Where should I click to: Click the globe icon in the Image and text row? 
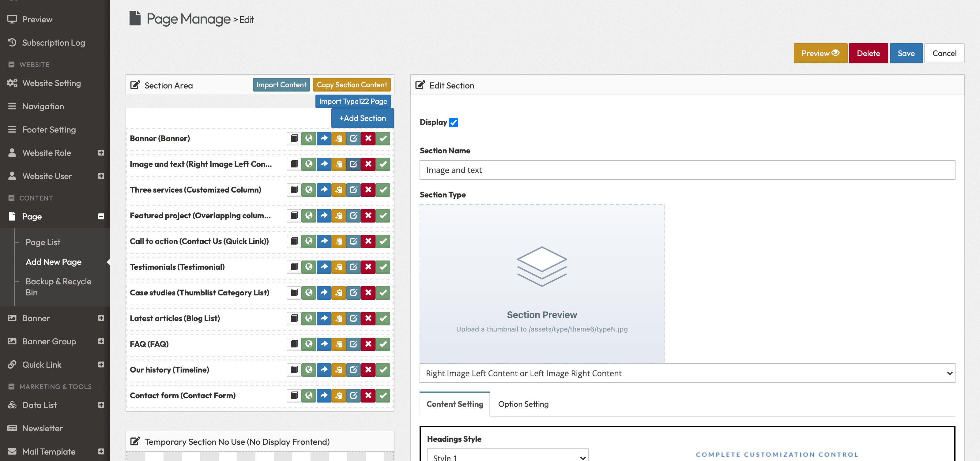tap(309, 164)
